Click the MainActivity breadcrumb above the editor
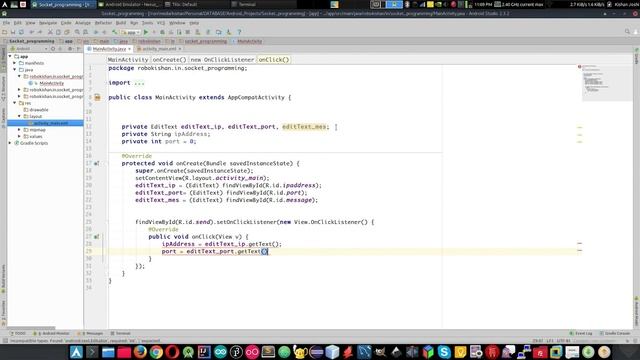The image size is (640, 360). pyautogui.click(x=128, y=60)
